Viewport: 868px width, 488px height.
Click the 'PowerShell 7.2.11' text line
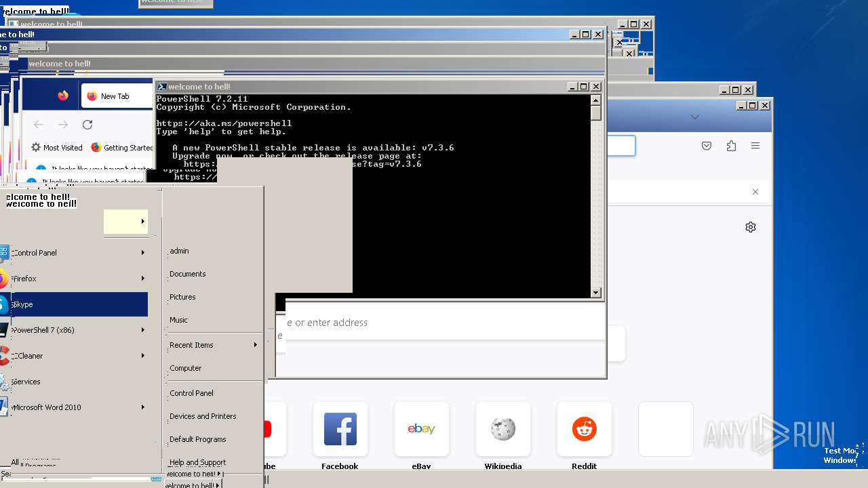click(x=202, y=99)
